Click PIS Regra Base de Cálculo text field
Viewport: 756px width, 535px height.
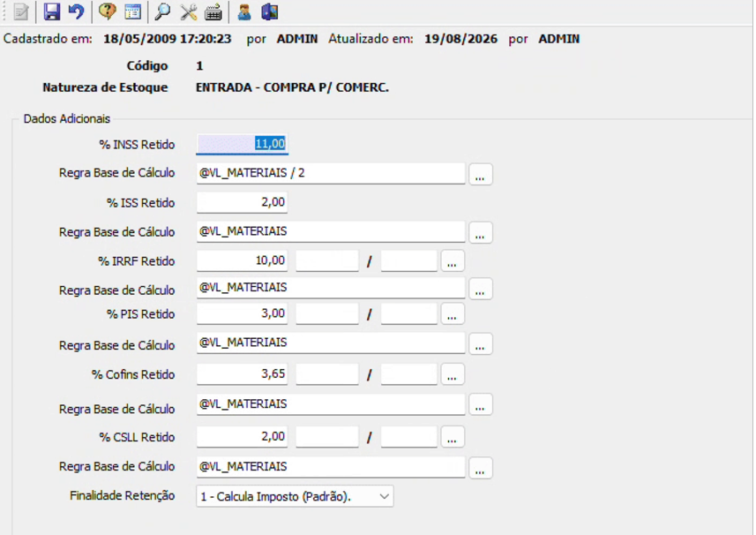[331, 343]
